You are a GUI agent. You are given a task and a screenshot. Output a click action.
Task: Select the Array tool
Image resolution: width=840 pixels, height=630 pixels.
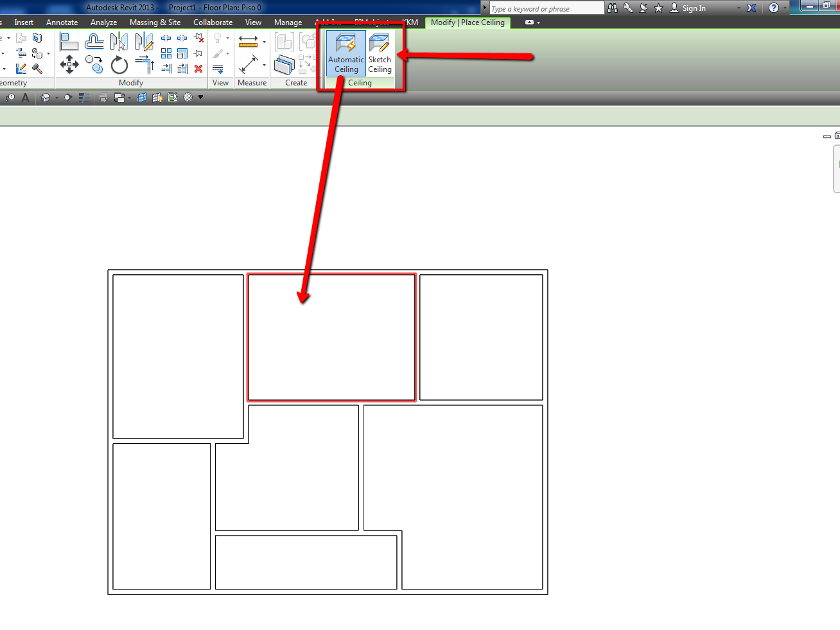(166, 53)
